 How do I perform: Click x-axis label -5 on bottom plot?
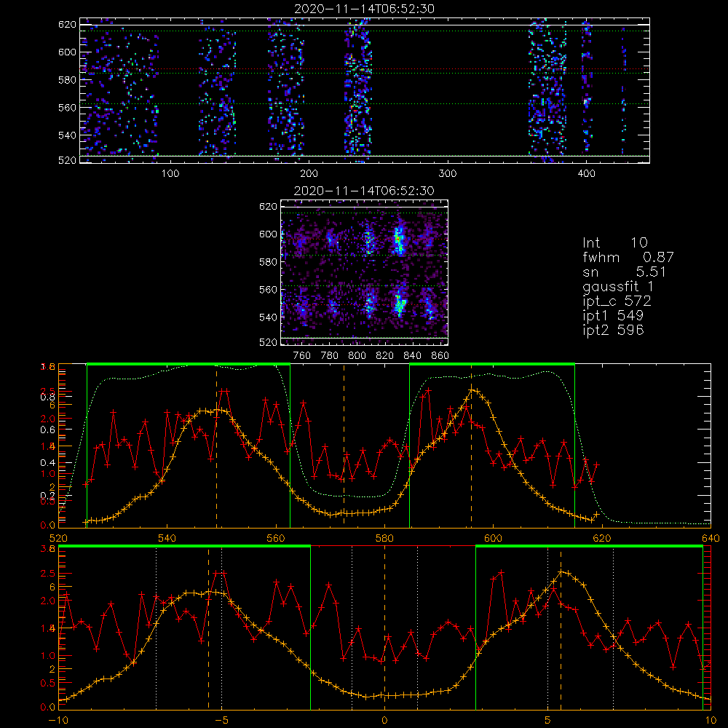pos(221,721)
